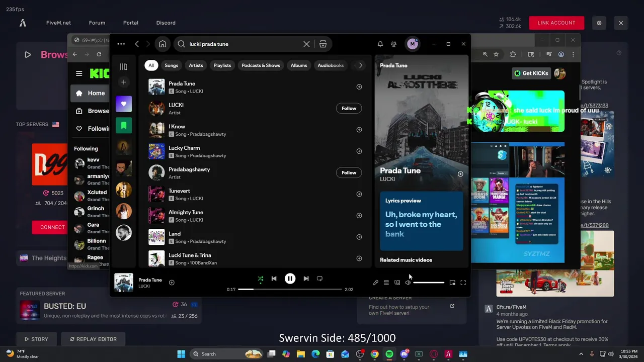This screenshot has width=644, height=362.
Task: Select the All filter chip
Action: [x=151, y=65]
